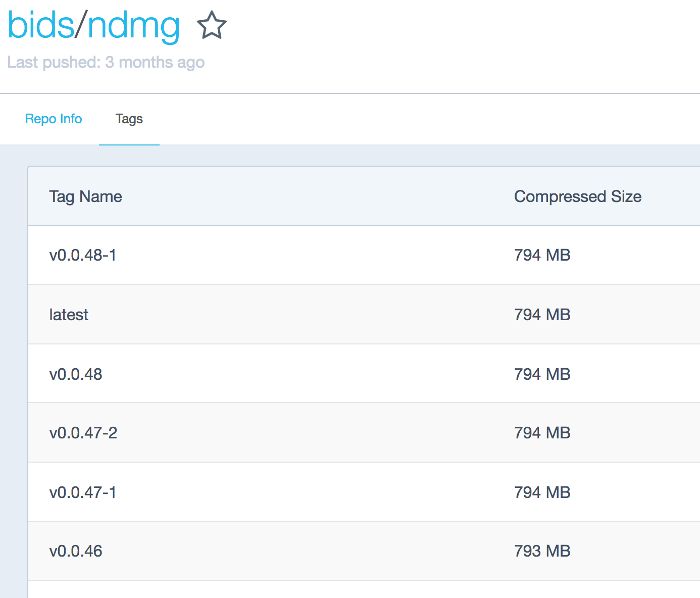Select the v0.0.46 tag name
Screen dimensions: 700x598
(76, 551)
